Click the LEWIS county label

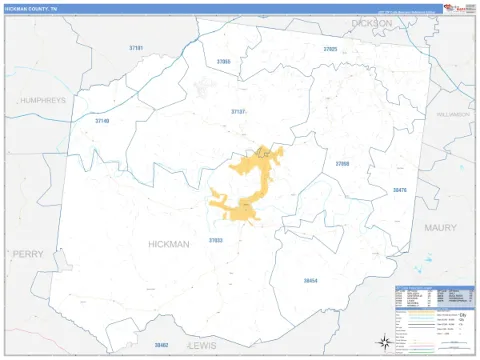tap(202, 346)
